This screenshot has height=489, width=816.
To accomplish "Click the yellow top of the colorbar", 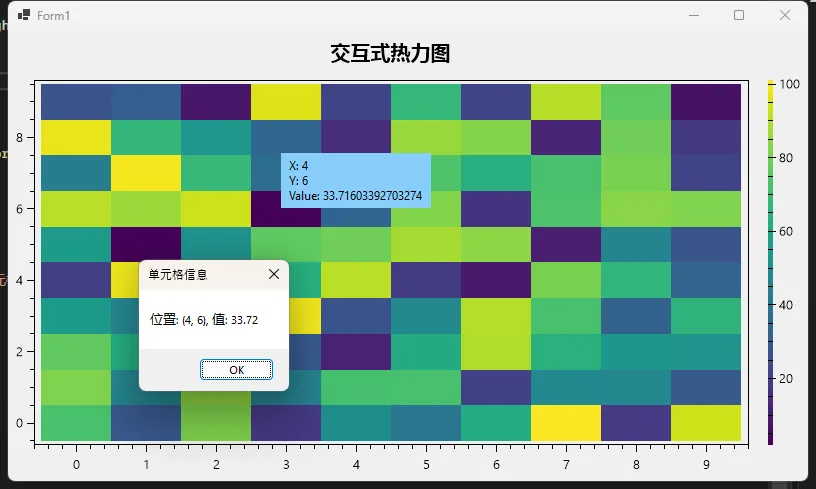I will coord(770,86).
